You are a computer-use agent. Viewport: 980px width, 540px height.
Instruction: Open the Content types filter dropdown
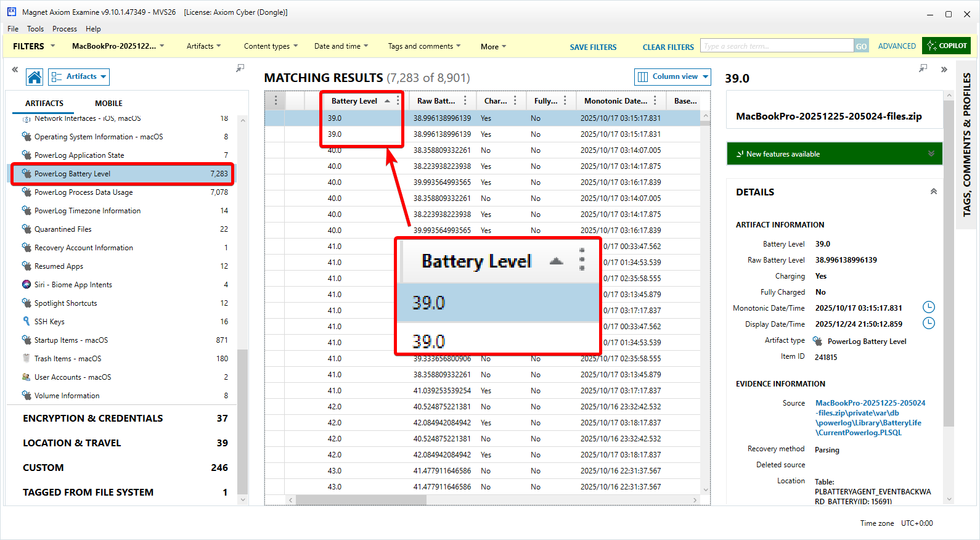point(271,46)
